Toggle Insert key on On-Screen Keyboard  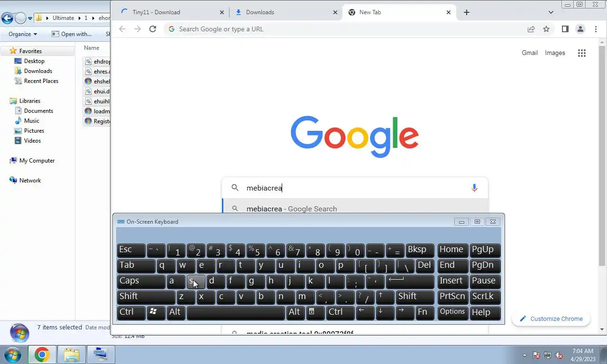click(x=452, y=282)
